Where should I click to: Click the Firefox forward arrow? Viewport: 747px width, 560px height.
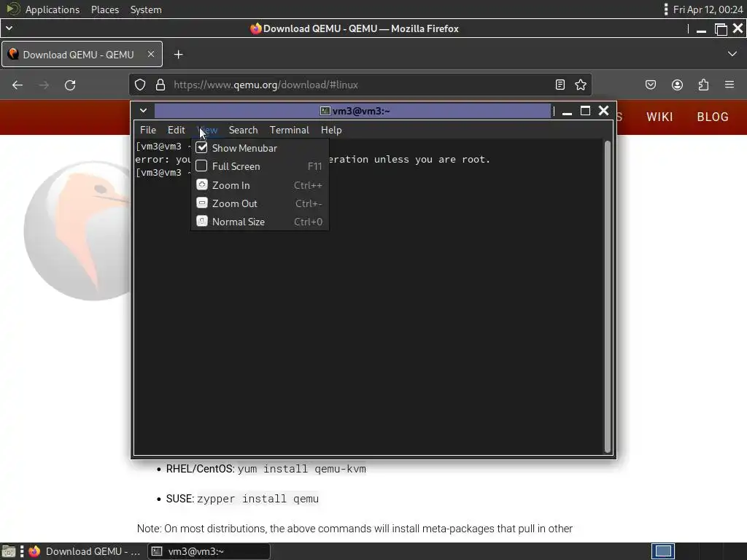44,85
